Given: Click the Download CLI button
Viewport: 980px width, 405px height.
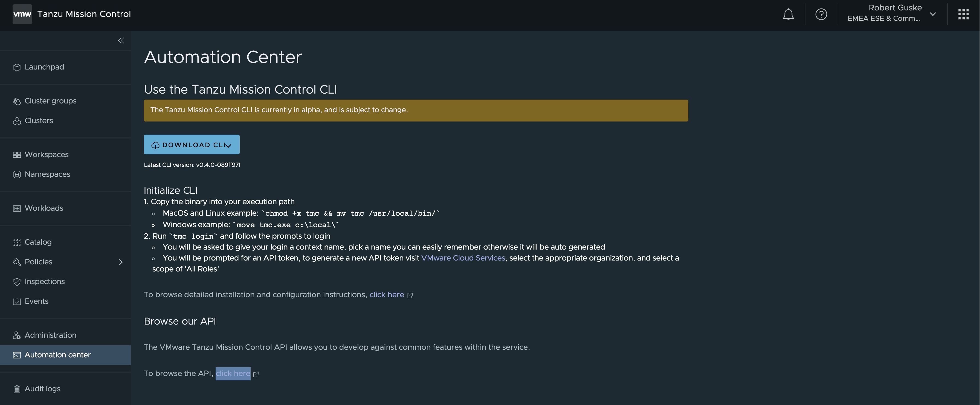Looking at the screenshot, I should click(192, 144).
